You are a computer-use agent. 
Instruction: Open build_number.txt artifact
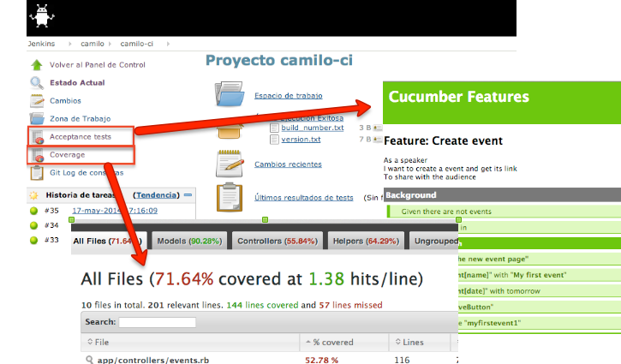pyautogui.click(x=313, y=128)
